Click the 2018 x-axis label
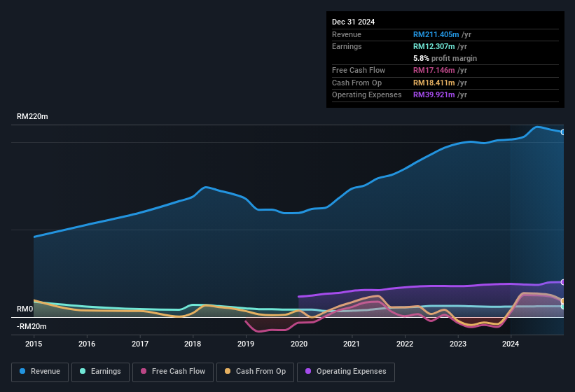The image size is (575, 392). (x=193, y=344)
